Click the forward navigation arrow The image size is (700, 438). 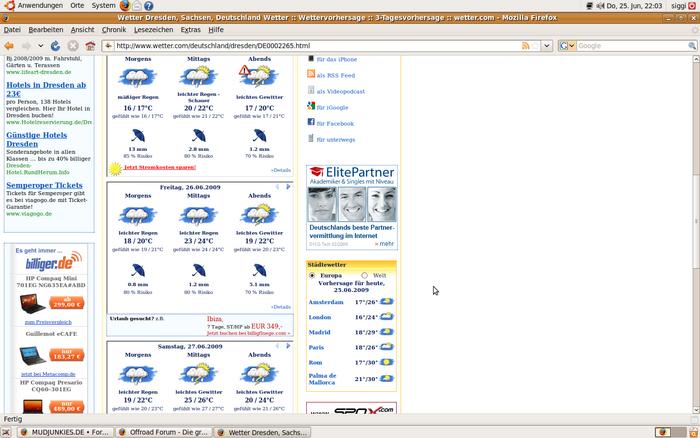[x=26, y=46]
